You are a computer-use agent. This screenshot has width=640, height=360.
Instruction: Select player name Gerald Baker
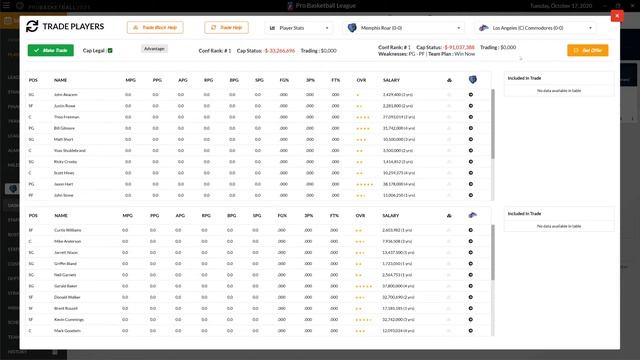pyautogui.click(x=65, y=286)
